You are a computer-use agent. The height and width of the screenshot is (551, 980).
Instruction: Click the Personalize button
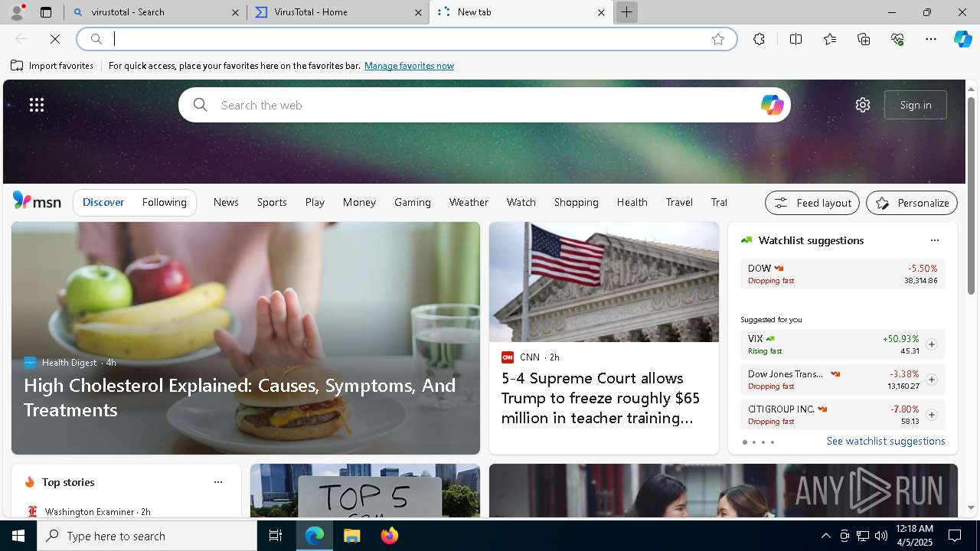(x=912, y=203)
